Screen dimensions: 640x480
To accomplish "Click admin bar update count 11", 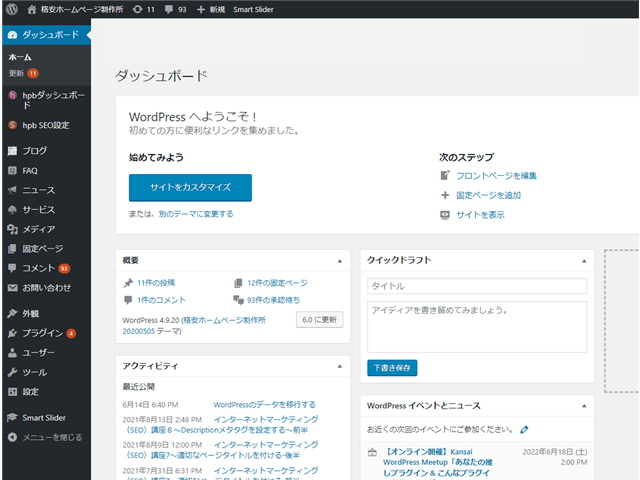I will coord(151,9).
